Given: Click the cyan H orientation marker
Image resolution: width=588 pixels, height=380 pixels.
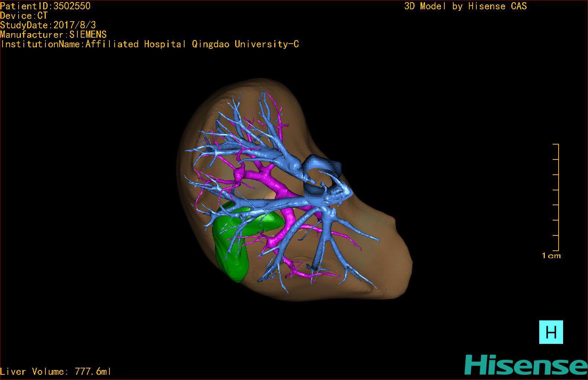Looking at the screenshot, I should (x=551, y=332).
